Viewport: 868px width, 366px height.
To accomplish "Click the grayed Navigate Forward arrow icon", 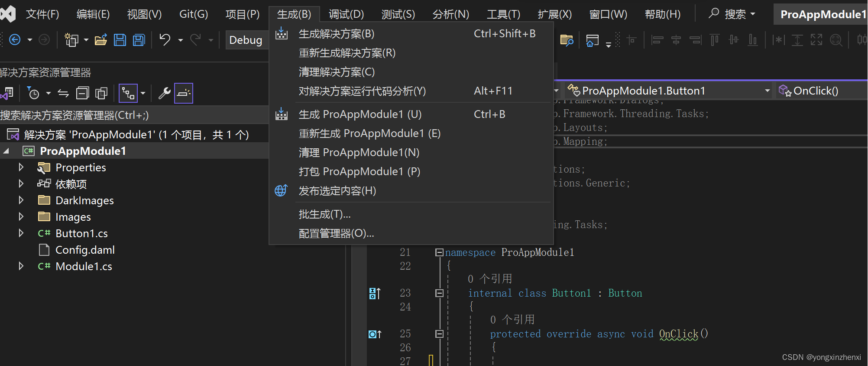I will pos(44,40).
